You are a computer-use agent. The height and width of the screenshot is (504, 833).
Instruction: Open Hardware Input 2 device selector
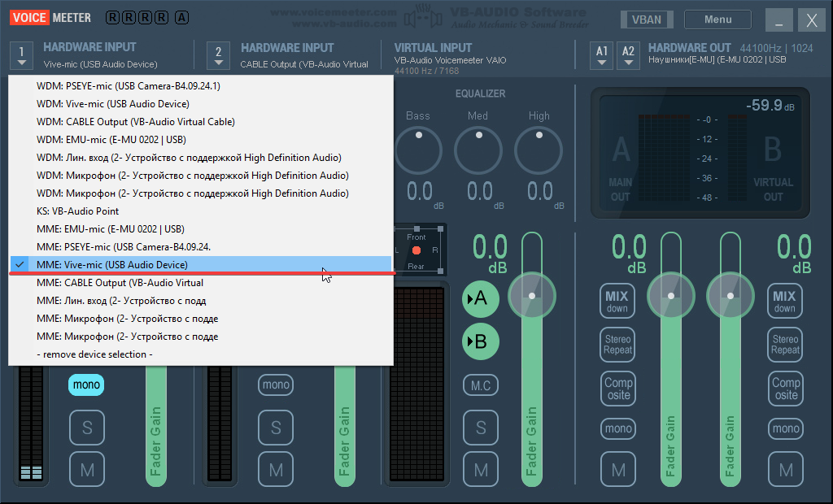(218, 55)
